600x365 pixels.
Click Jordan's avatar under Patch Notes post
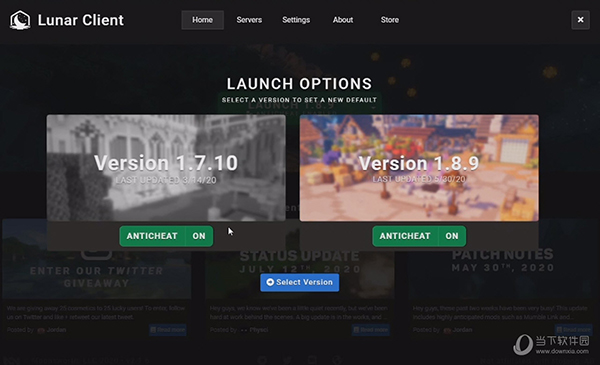coord(447,330)
